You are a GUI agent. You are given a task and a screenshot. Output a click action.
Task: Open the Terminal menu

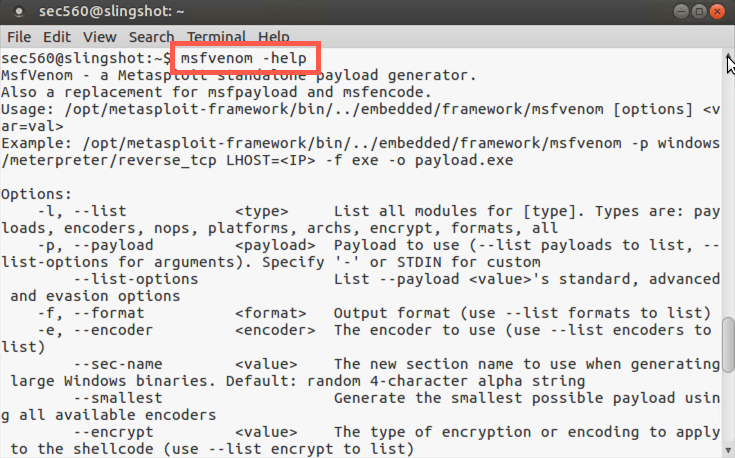click(216, 37)
